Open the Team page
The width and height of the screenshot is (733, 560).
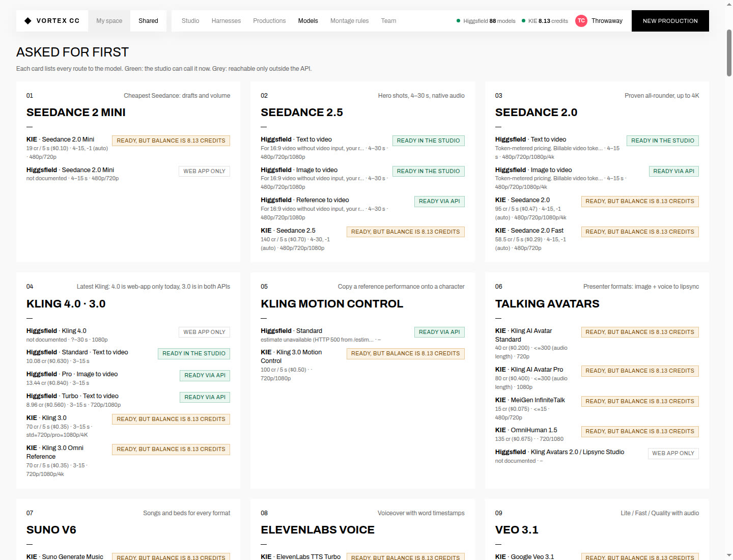(x=388, y=21)
